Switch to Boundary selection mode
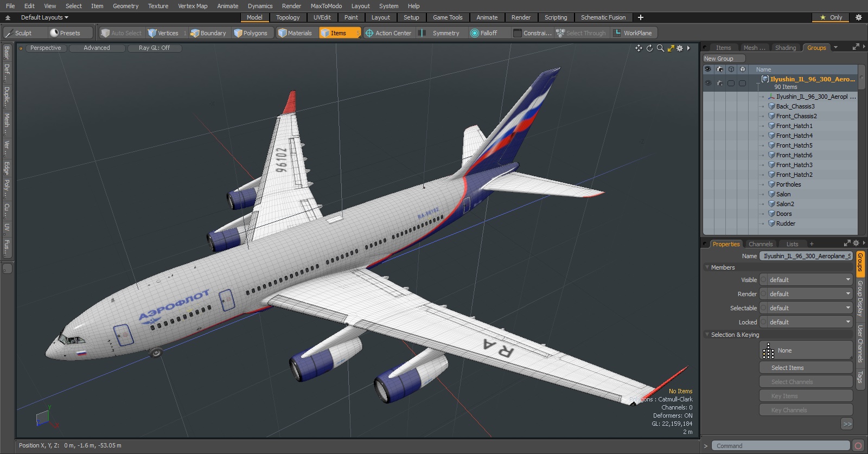This screenshot has height=454, width=868. pos(208,33)
